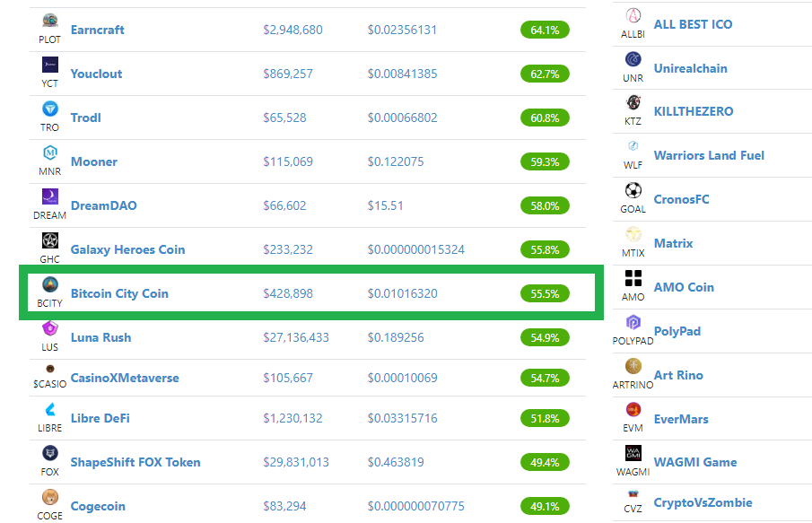Viewport: 812px width, 523px height.
Task: Click the Art Rino ARTRINO icon
Action: click(633, 367)
